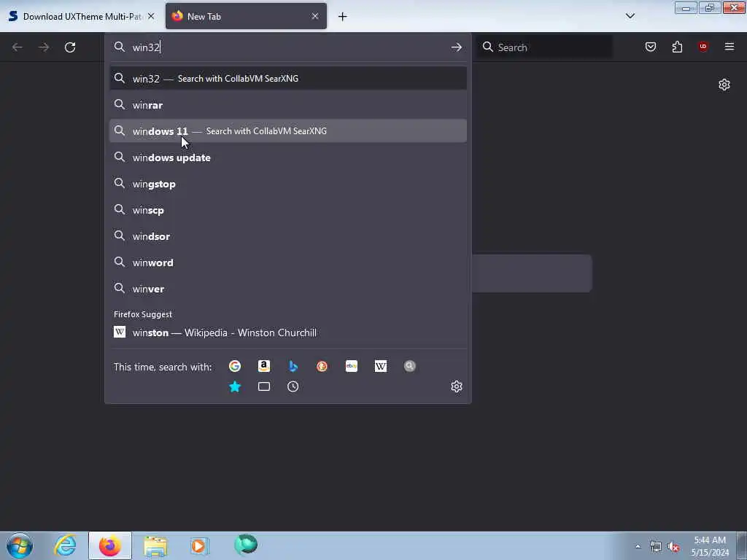Search this time with the gray magnifier engine
The image size is (747, 560).
pos(410,366)
